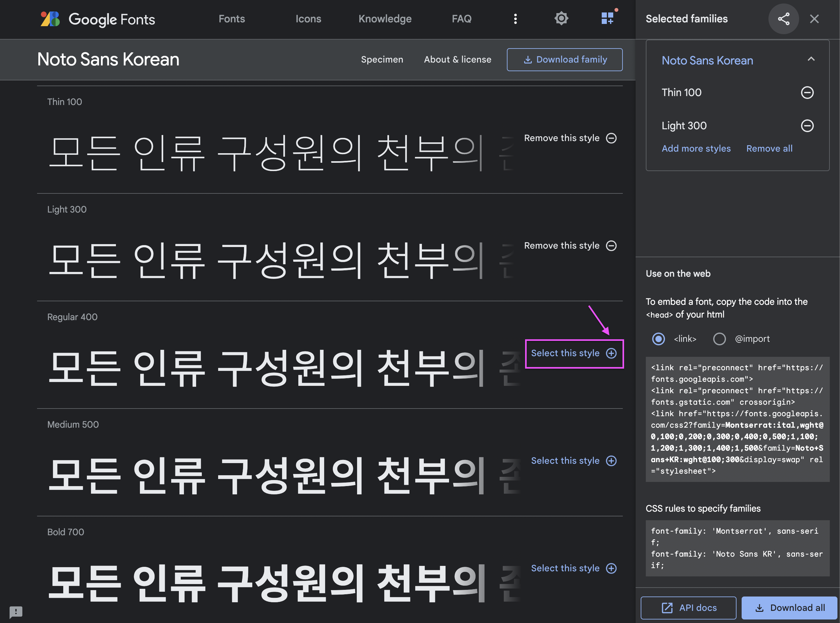This screenshot has height=623, width=840.
Task: Toggle the theme brightness icon
Action: 561,19
